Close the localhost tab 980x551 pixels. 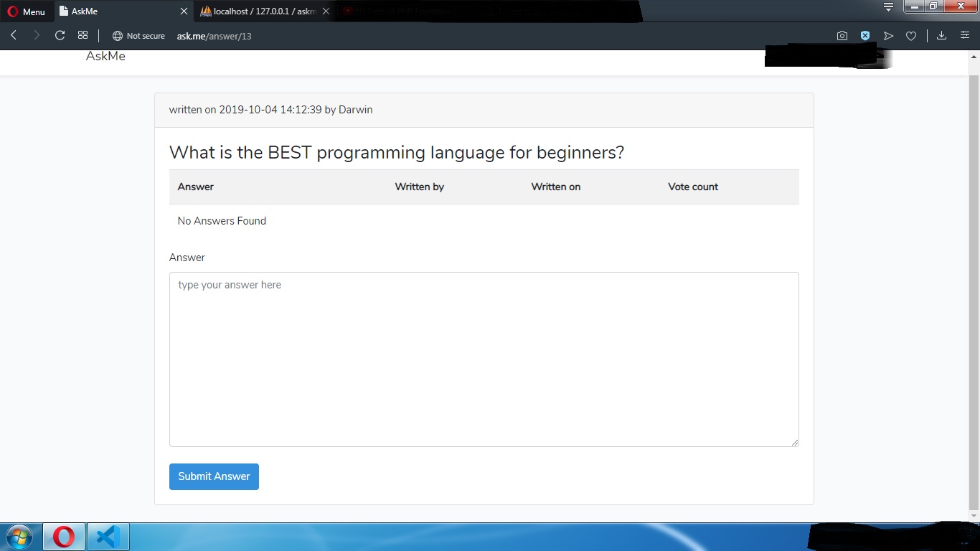[x=326, y=11]
